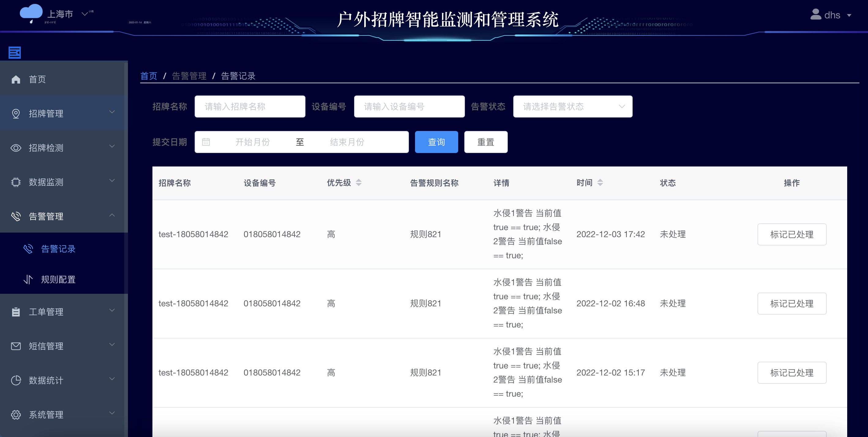Focus the 招牌名称 input field
This screenshot has width=868, height=437.
tap(250, 106)
